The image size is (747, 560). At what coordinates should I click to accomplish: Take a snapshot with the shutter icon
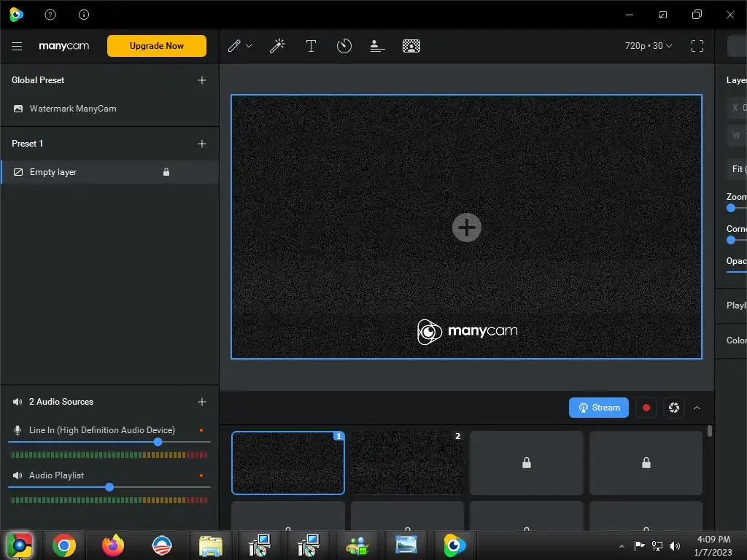tap(673, 408)
